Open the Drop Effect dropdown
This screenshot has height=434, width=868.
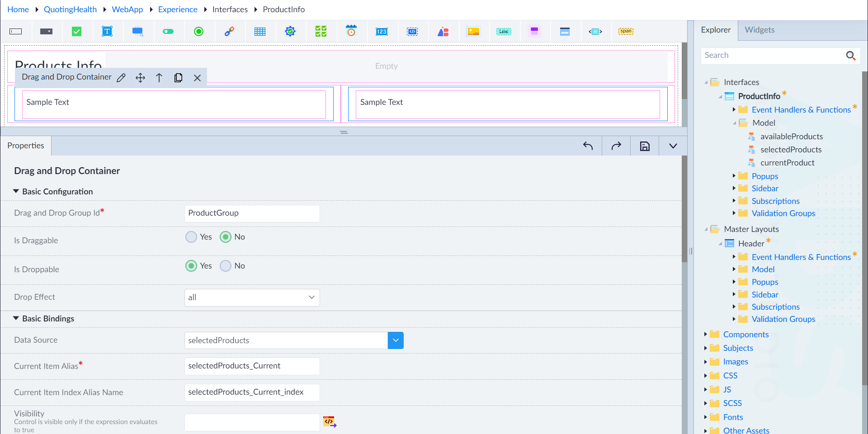point(252,297)
